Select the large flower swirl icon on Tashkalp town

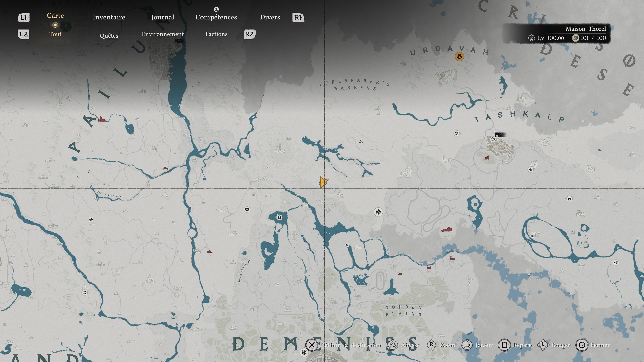[x=493, y=139]
